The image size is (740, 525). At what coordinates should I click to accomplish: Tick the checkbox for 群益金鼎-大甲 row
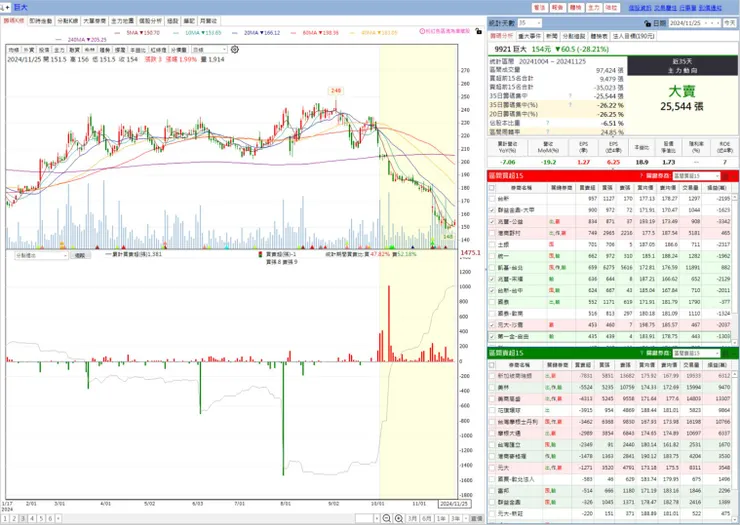coord(492,210)
